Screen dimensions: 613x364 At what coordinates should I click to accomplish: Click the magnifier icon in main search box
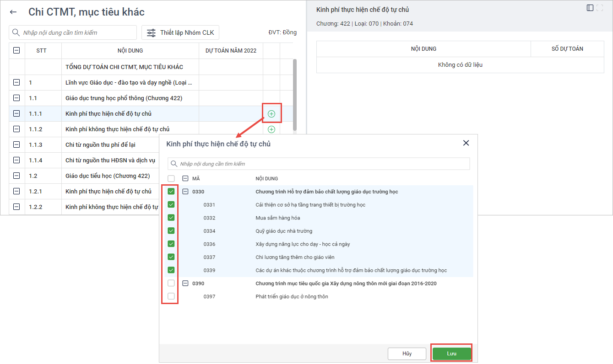click(16, 32)
